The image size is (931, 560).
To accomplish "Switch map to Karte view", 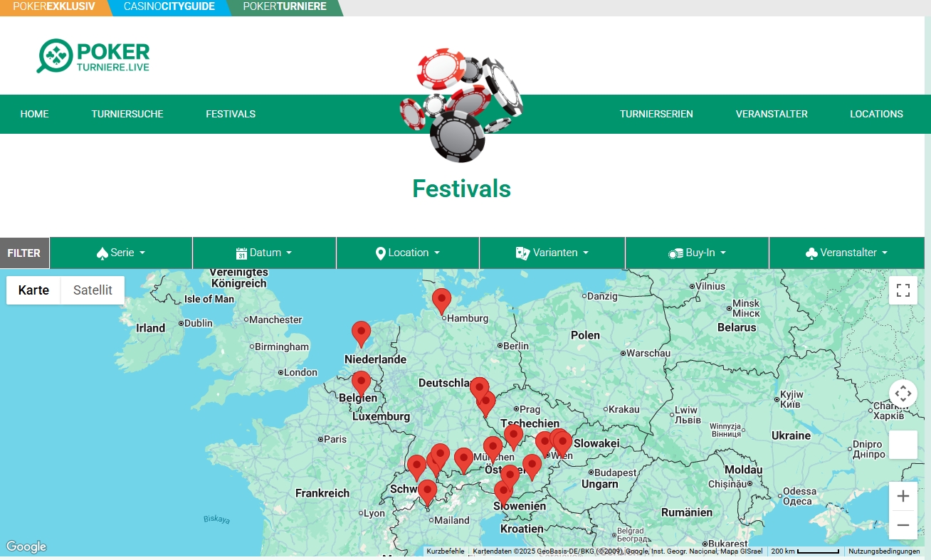I will pyautogui.click(x=33, y=290).
